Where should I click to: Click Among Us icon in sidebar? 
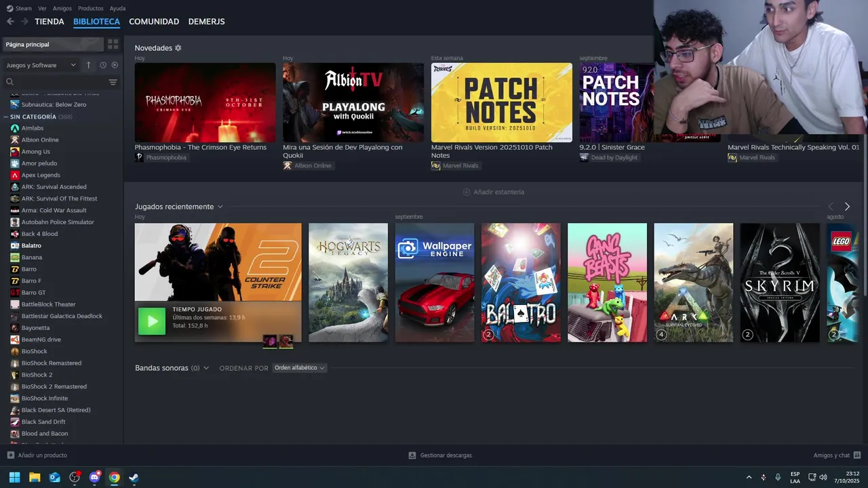[x=15, y=152]
